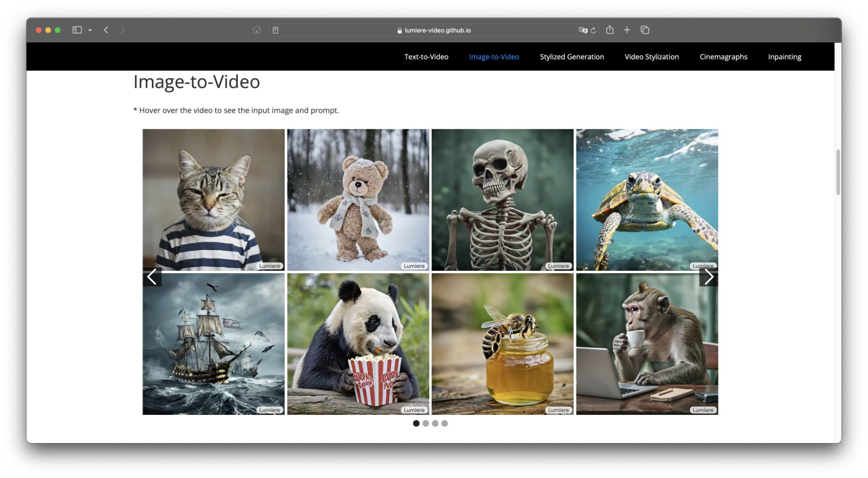Viewport: 868px width, 478px height.
Task: Click the Safari sidebar toggle icon
Action: click(x=77, y=30)
